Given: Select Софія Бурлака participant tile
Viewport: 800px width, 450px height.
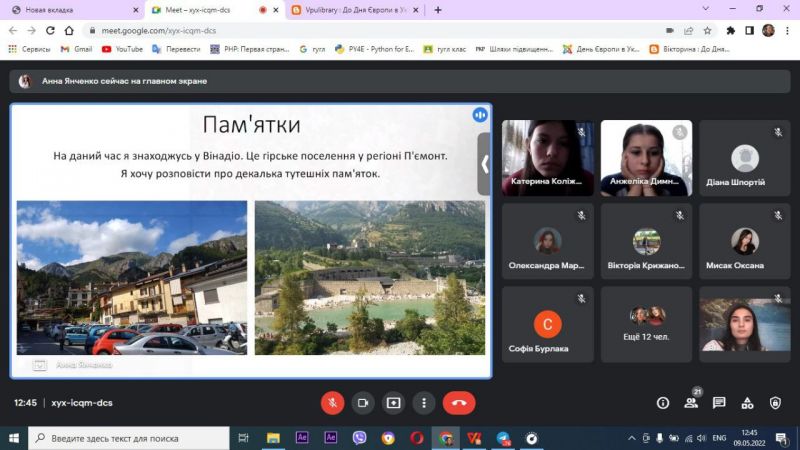Looking at the screenshot, I should click(x=547, y=324).
